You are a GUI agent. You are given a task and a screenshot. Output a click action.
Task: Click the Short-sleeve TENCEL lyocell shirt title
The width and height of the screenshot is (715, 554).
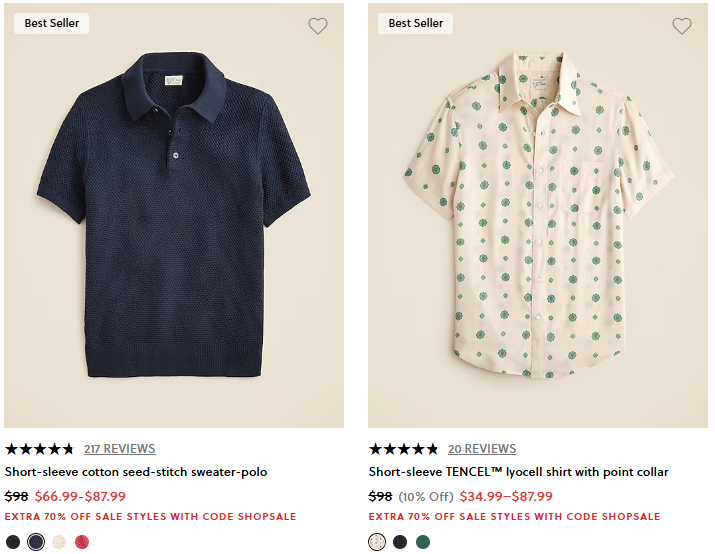click(x=518, y=472)
